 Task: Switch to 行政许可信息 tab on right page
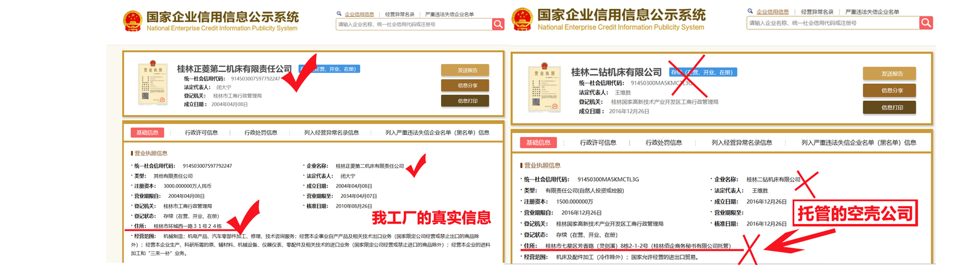pyautogui.click(x=598, y=143)
